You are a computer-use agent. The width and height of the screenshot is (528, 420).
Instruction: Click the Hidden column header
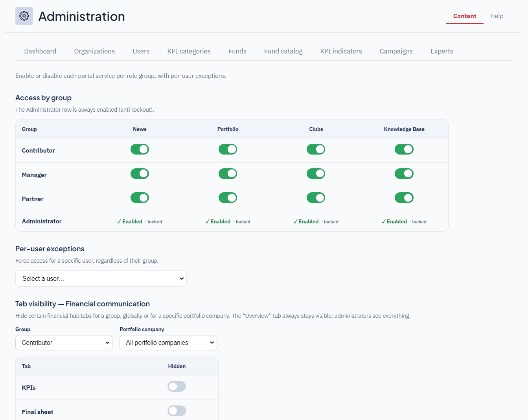click(x=177, y=366)
